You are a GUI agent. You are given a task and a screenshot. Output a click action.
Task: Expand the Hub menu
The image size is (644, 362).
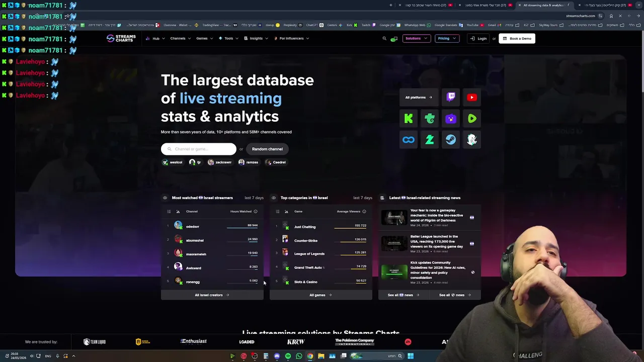coord(154,38)
